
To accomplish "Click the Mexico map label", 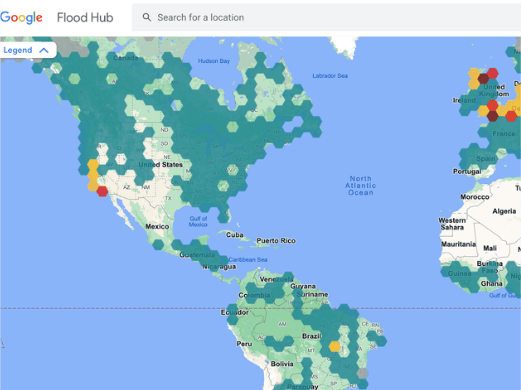I will pos(157,227).
